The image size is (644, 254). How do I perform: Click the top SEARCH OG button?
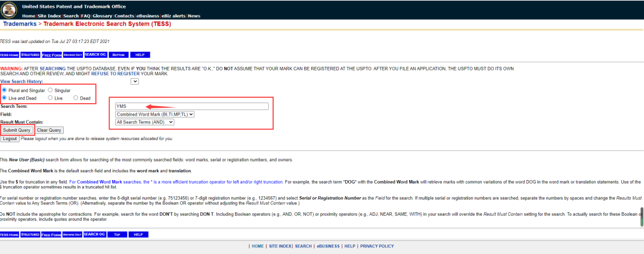tap(95, 55)
